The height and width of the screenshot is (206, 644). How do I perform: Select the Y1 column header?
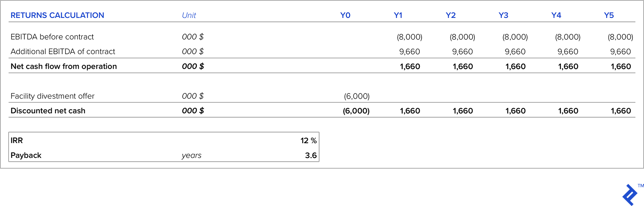pyautogui.click(x=398, y=15)
